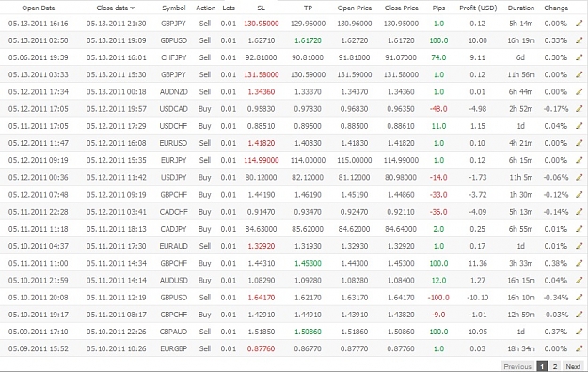Edit the GBPUSD trade opened 05.10.2011 20:08
Viewport: 588px width, 372px height.
point(580,298)
